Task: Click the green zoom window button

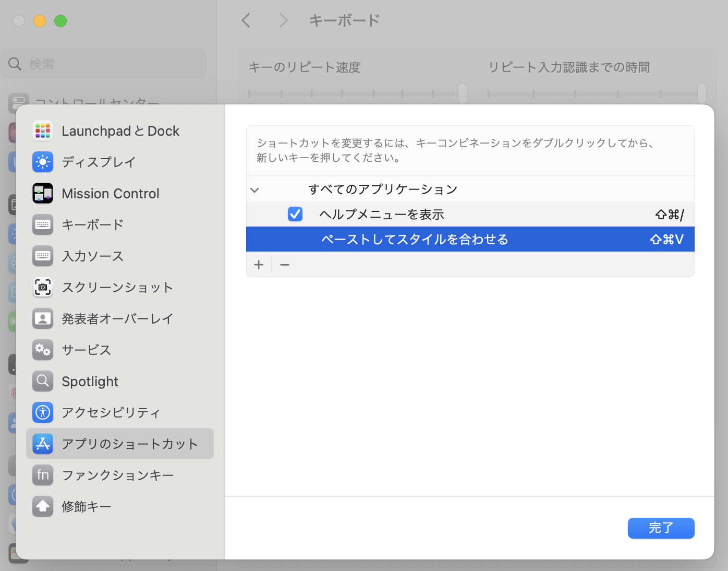Action: click(60, 21)
